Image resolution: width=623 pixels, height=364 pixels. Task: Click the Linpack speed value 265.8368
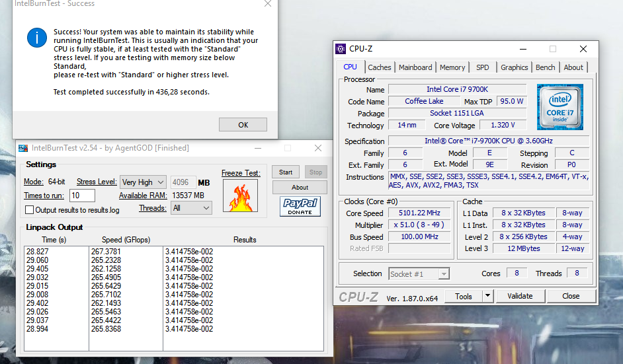point(106,329)
